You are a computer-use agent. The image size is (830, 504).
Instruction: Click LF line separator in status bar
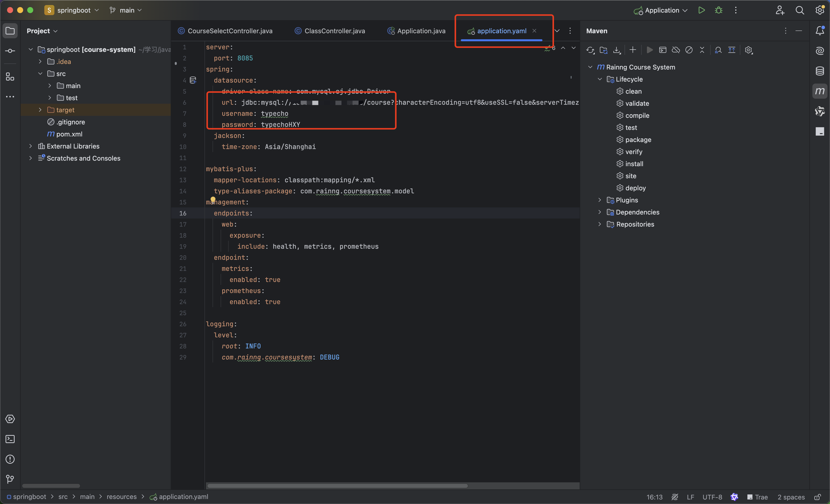(x=690, y=497)
